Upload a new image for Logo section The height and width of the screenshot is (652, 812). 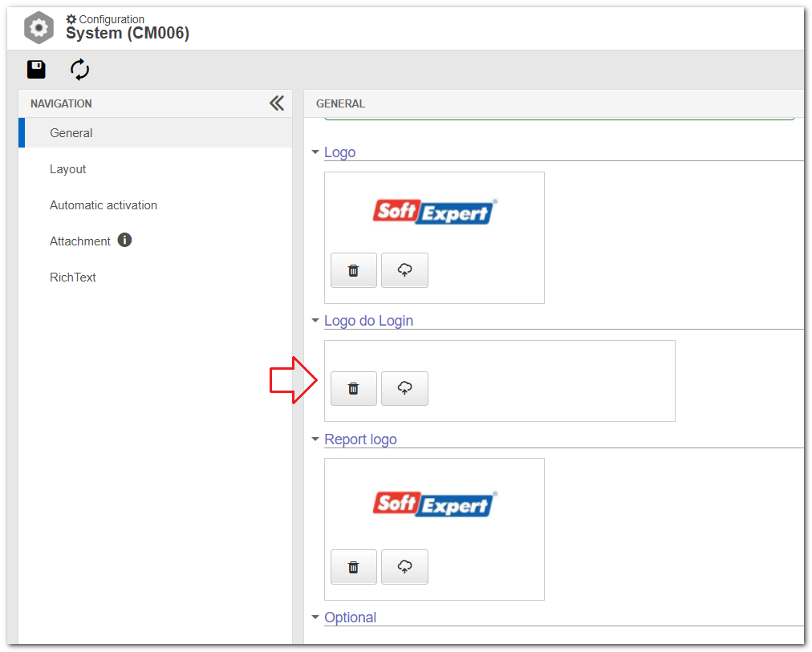point(404,270)
